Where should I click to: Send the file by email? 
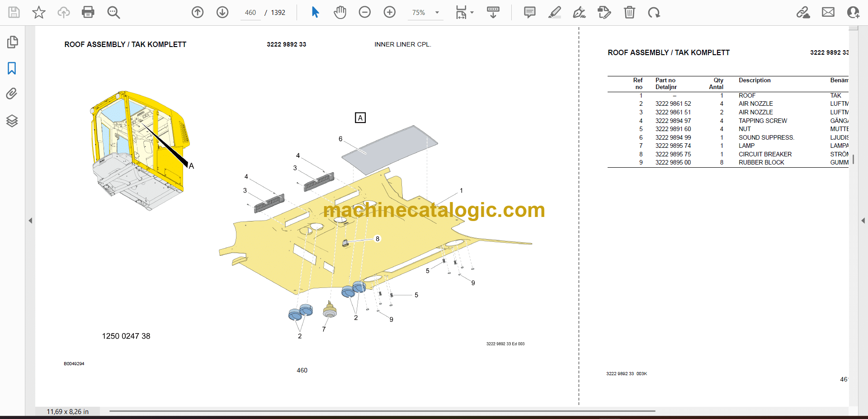828,12
